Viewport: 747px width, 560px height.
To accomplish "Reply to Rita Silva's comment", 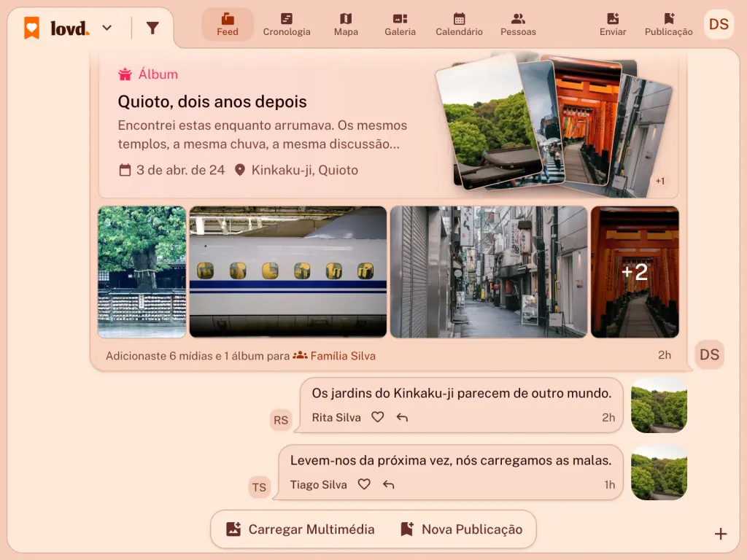I will point(402,417).
